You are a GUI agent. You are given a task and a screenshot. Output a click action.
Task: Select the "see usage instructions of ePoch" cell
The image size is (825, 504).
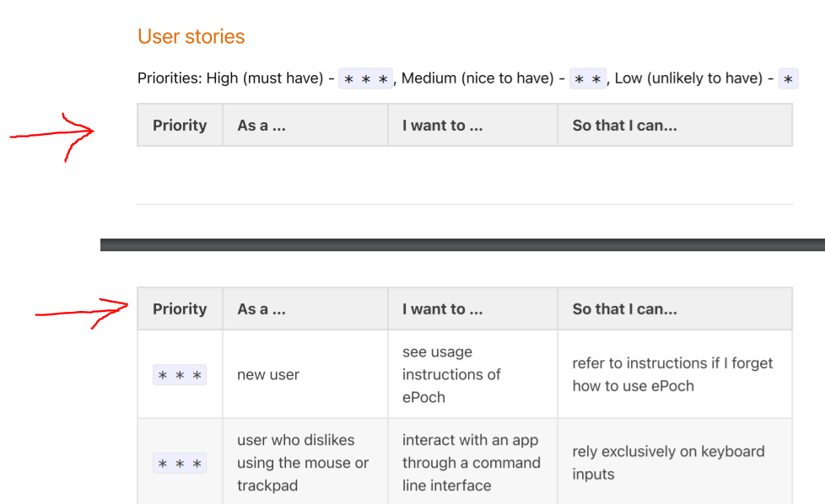pos(451,374)
